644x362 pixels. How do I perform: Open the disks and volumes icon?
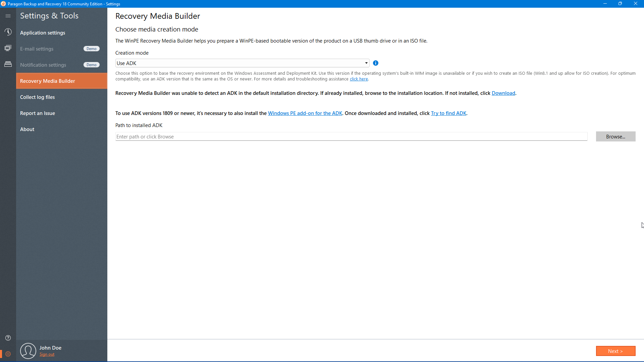click(x=8, y=64)
